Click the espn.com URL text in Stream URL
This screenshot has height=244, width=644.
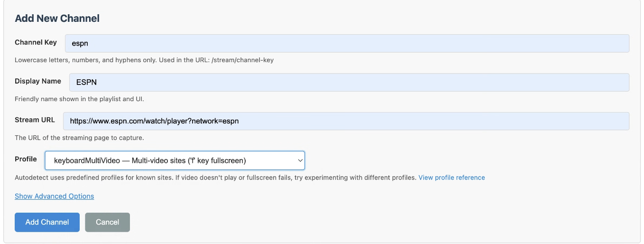point(154,121)
